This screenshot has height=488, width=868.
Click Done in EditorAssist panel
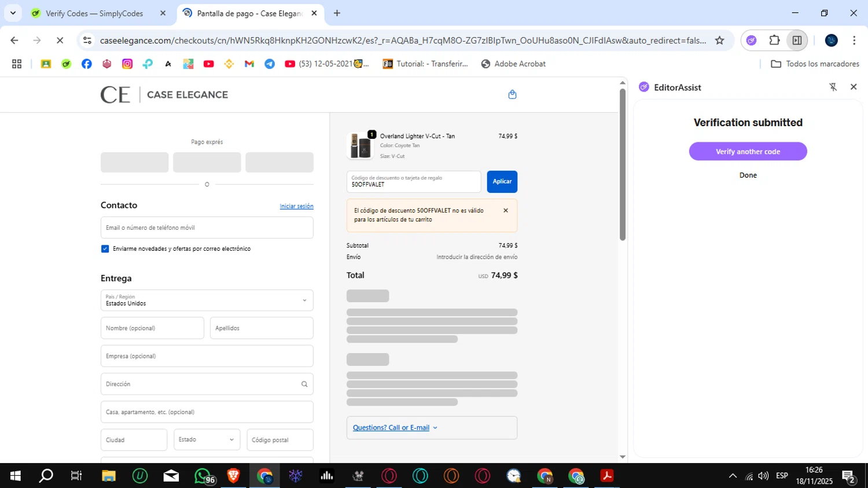click(x=748, y=175)
